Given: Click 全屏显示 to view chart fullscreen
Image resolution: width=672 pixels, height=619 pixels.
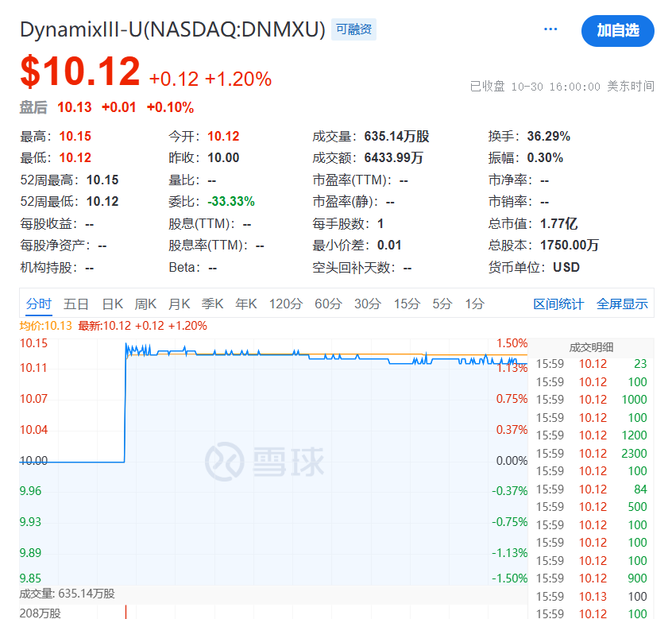Looking at the screenshot, I should tap(622, 304).
